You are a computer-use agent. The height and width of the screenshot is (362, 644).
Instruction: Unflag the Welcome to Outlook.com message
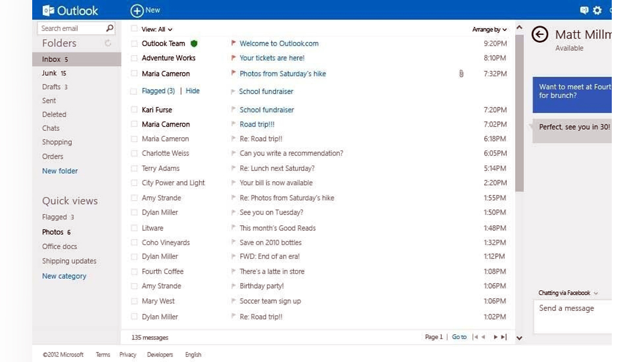(233, 43)
